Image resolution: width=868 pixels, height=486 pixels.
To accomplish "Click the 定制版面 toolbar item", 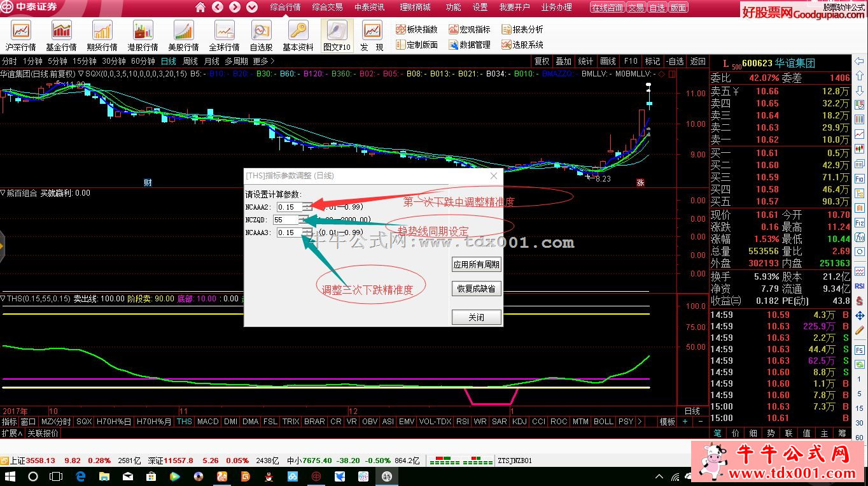I will coord(417,45).
